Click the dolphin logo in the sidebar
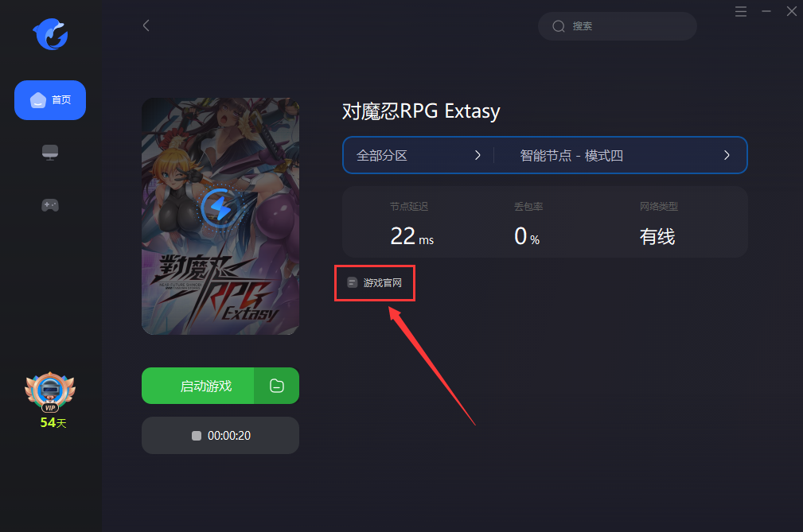803x532 pixels. click(x=50, y=34)
